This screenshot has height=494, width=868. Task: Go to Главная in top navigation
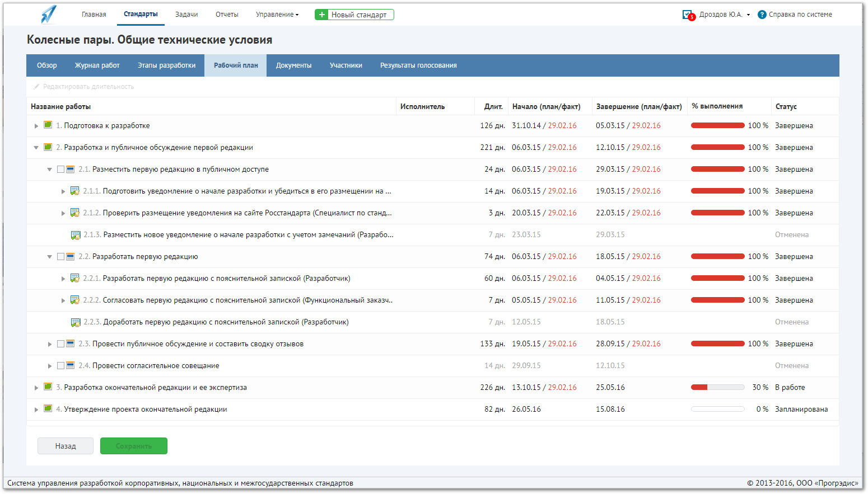[x=94, y=15]
